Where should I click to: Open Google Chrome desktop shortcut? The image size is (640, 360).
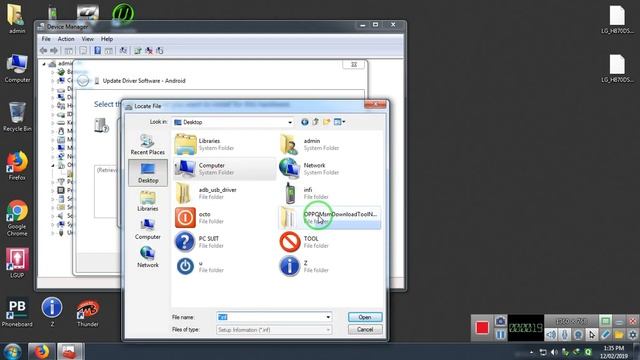point(17,218)
